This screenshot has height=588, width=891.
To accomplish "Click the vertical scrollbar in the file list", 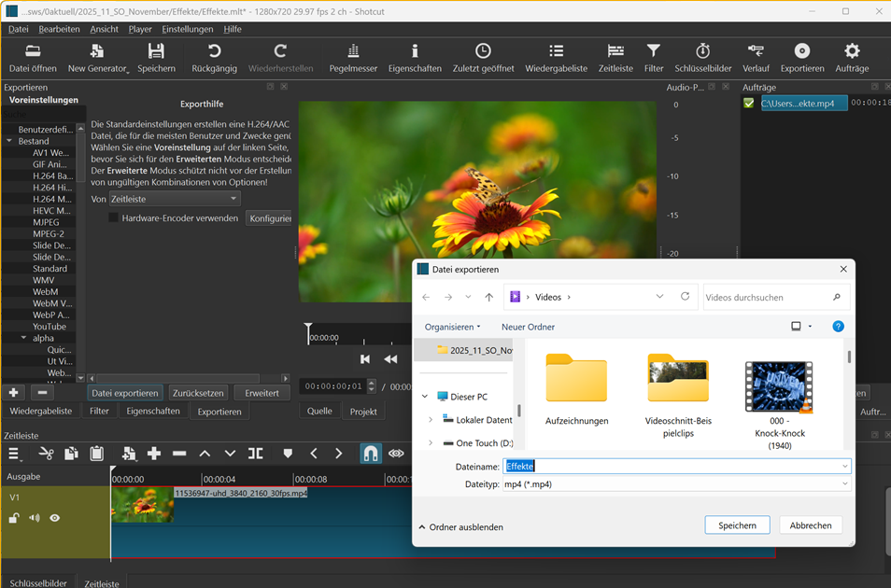I will (848, 357).
